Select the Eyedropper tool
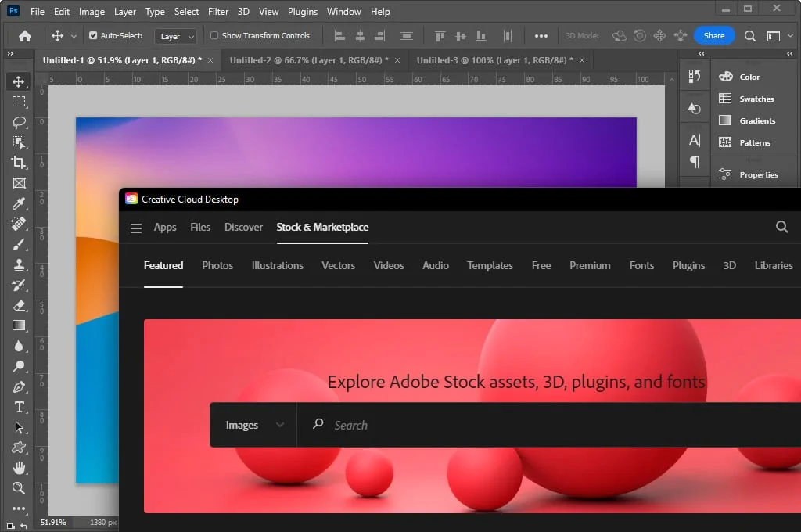Screen dimensions: 801x532 19,203
